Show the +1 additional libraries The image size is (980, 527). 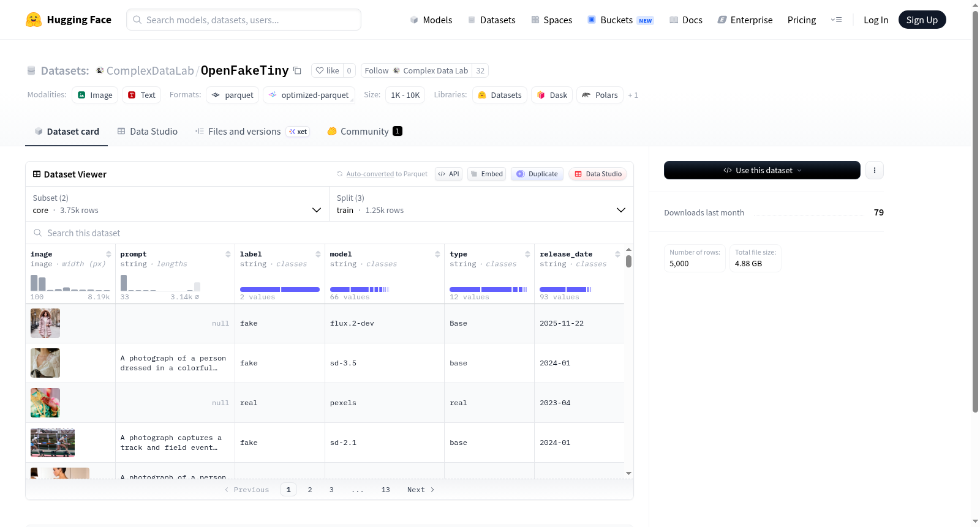(633, 95)
